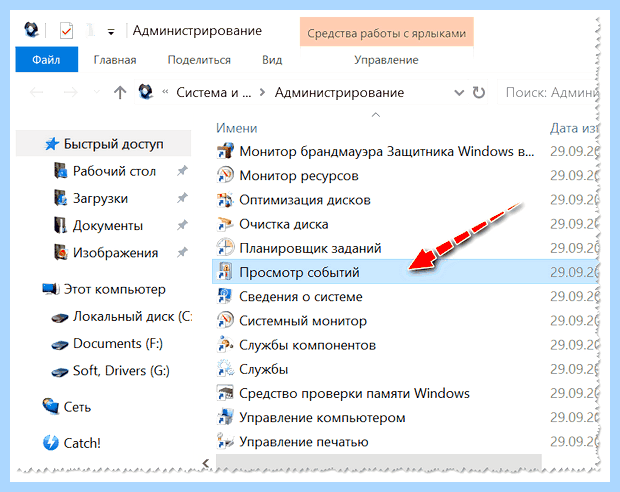Click the Windows Defender Firewall monitor icon
This screenshot has width=620, height=492.
(x=225, y=151)
